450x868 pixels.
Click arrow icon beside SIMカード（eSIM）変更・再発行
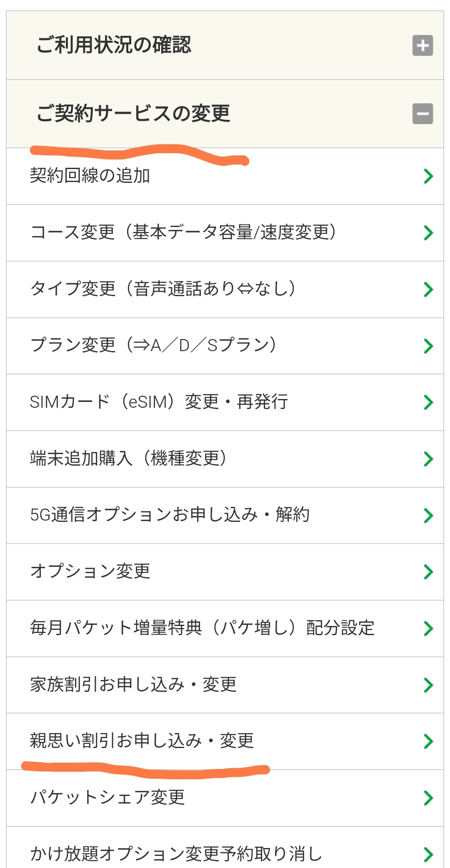(428, 402)
